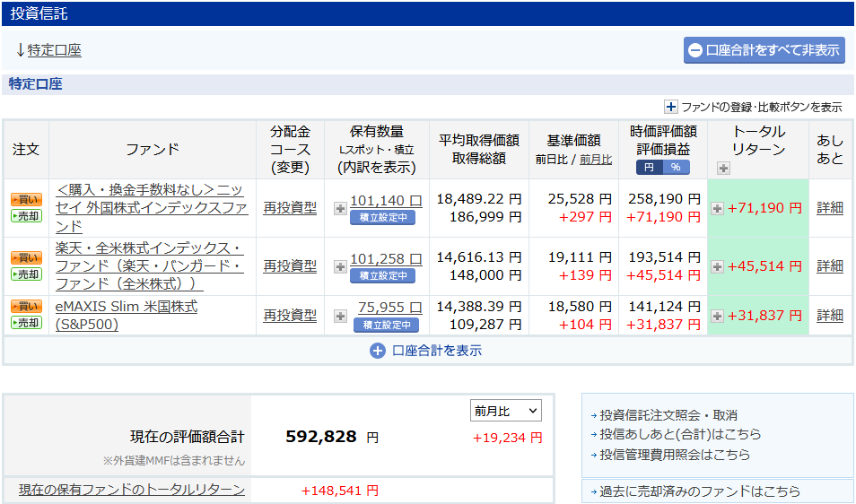
Task: Switch valuation display to 円
Action: 649,168
